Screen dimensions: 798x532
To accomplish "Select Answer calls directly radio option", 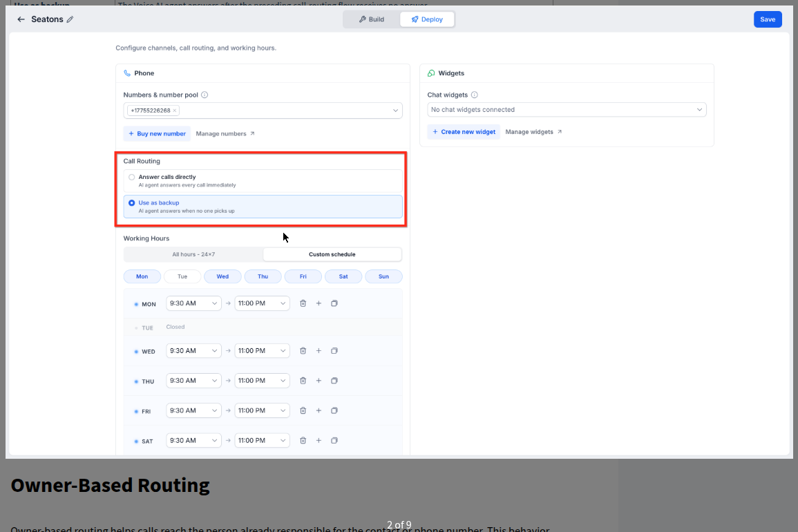I will [x=263, y=181].
